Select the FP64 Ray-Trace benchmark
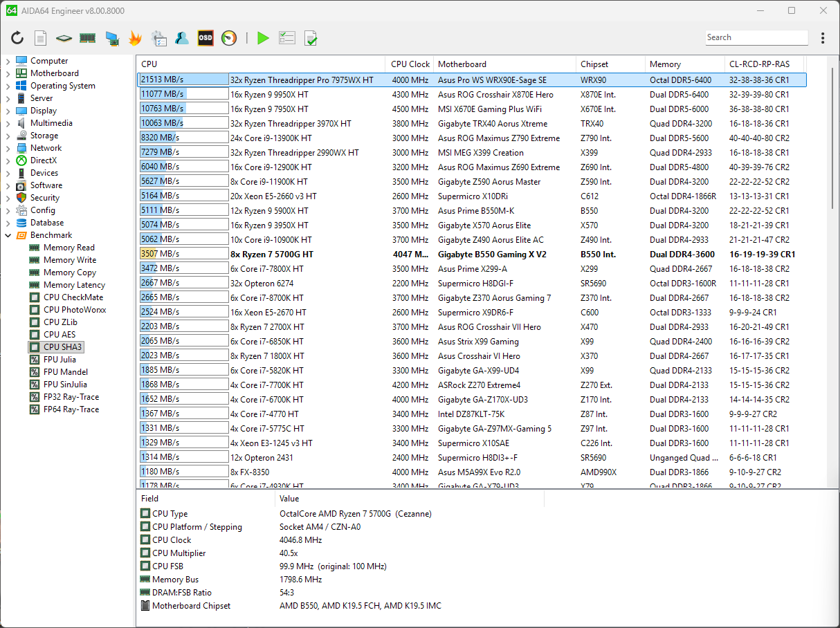840x628 pixels. pos(71,409)
